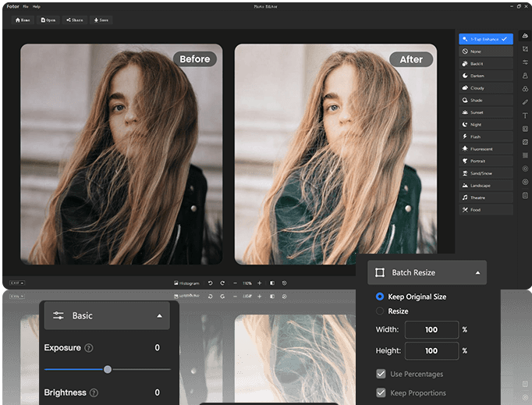Apply the Landscape scene preset

click(x=486, y=186)
